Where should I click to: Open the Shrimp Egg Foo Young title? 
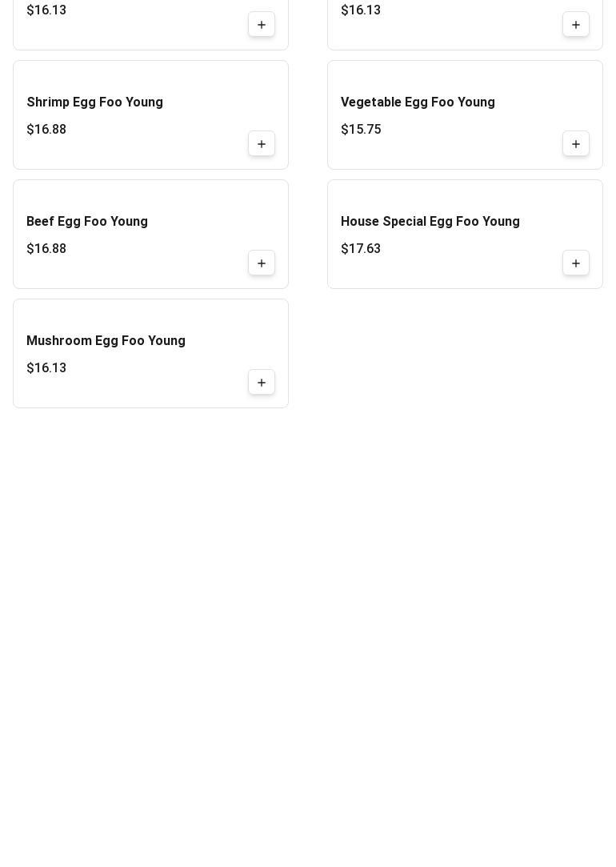(94, 102)
